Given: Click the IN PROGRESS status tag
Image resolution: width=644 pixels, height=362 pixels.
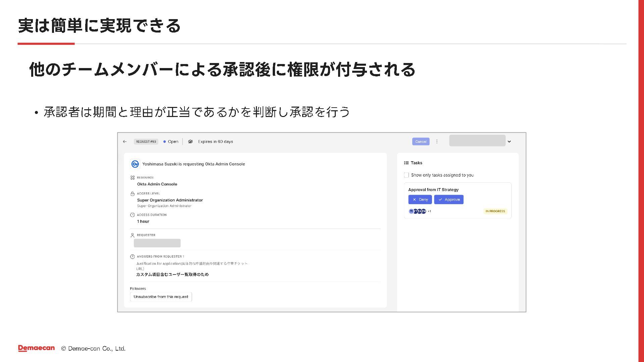Looking at the screenshot, I should 495,211.
